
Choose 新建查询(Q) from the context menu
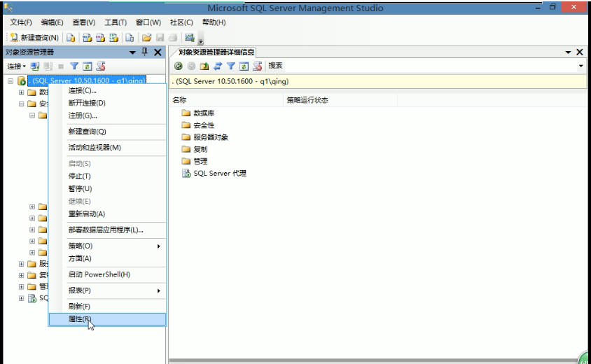coord(107,132)
